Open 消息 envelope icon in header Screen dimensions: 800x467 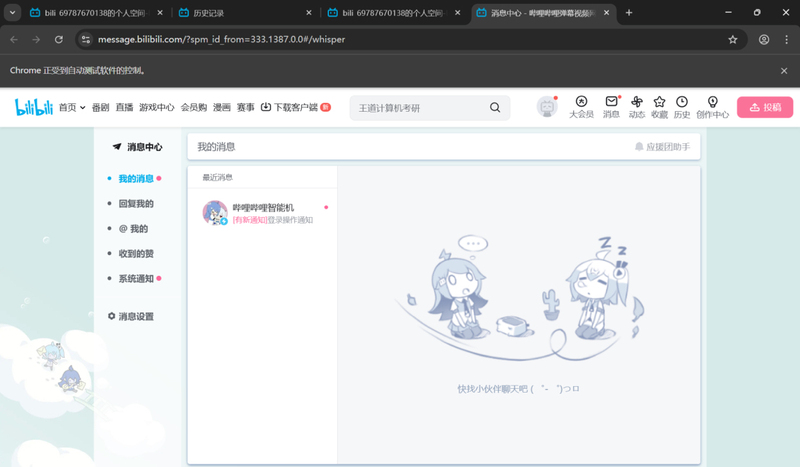pyautogui.click(x=611, y=107)
